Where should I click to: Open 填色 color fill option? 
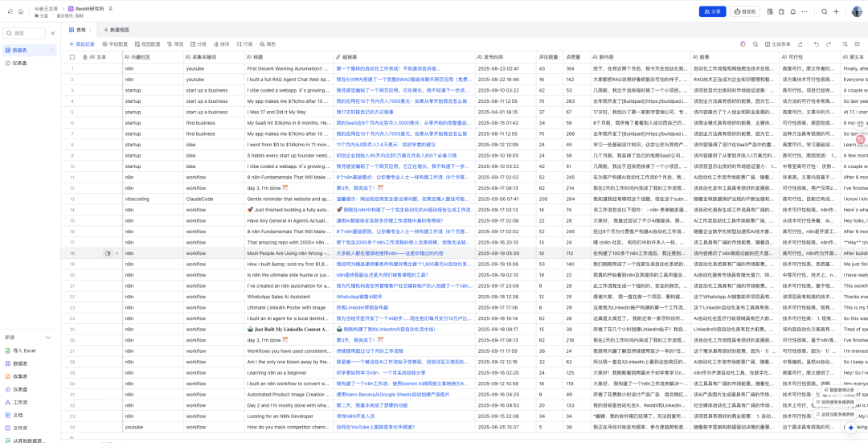267,44
